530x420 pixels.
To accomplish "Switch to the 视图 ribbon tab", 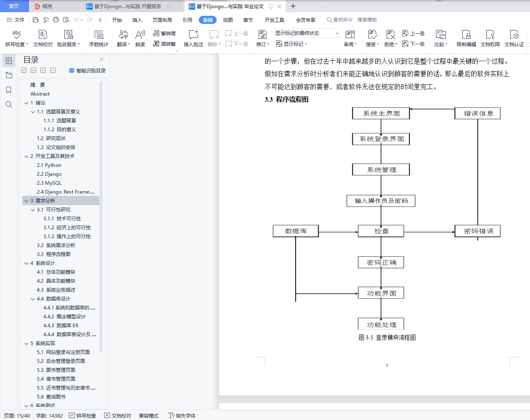I will pyautogui.click(x=228, y=20).
